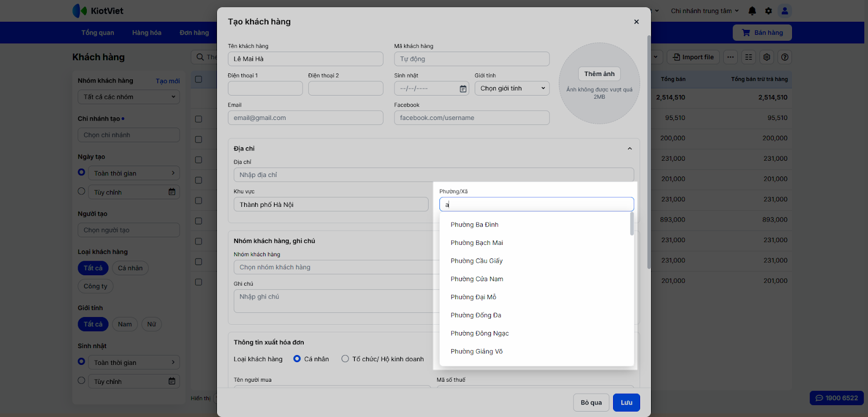Click the ward dropdown list scrollbar
Viewport: 868px width, 417px height.
(631, 224)
